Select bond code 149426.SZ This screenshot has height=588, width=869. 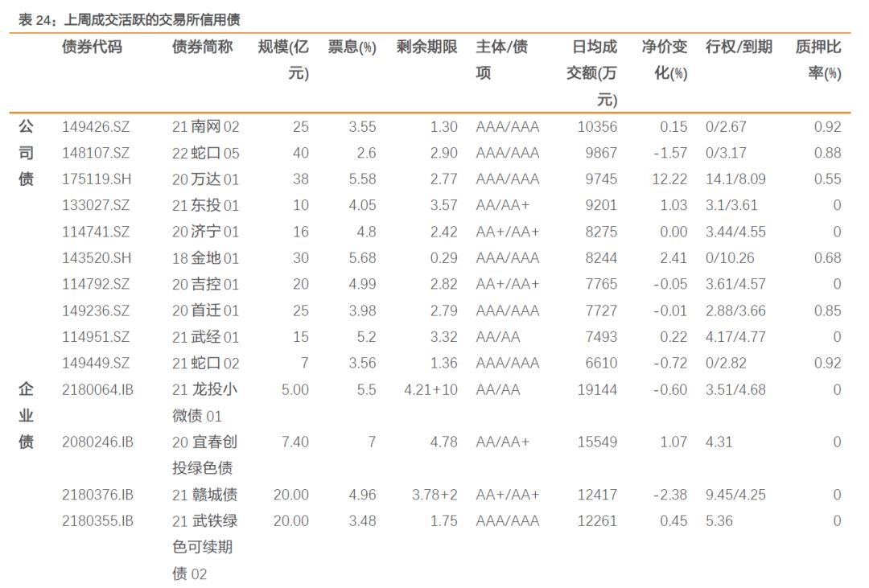[x=96, y=127]
